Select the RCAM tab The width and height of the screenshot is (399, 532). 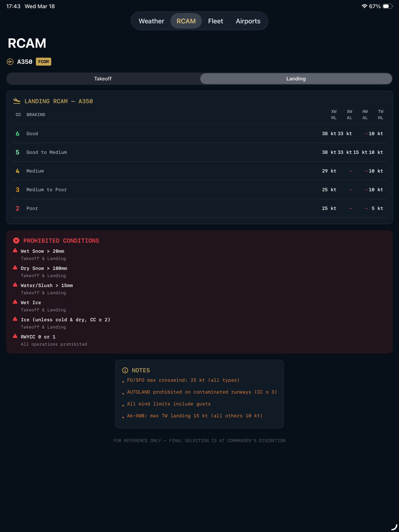(186, 21)
